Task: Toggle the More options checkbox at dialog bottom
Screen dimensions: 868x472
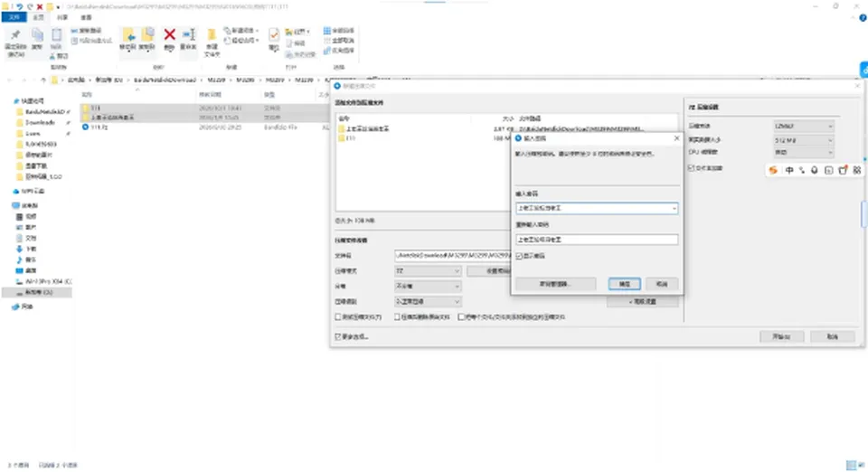Action: (x=337, y=336)
